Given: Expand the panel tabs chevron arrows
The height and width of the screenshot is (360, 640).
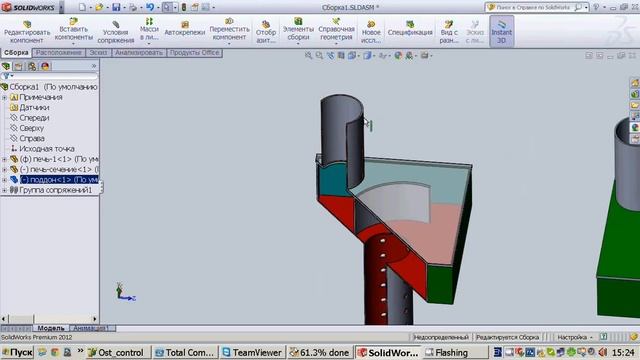Looking at the screenshot, I should click(x=93, y=66).
